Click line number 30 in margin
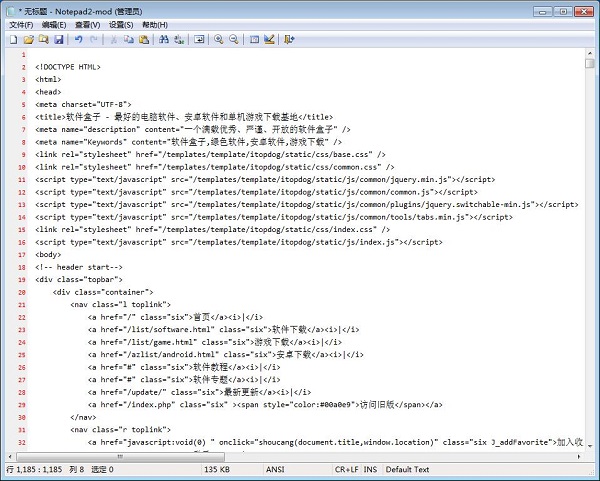The image size is (600, 481). 22,417
